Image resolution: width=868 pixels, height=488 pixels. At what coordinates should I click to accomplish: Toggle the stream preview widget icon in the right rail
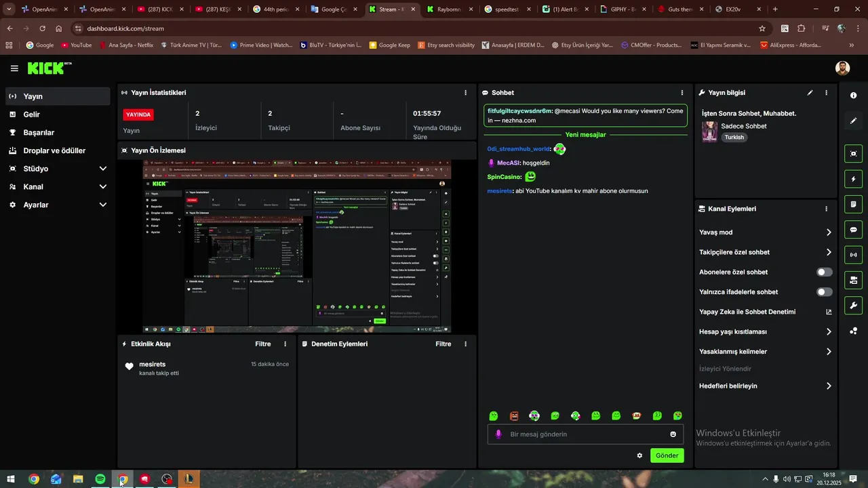point(853,154)
